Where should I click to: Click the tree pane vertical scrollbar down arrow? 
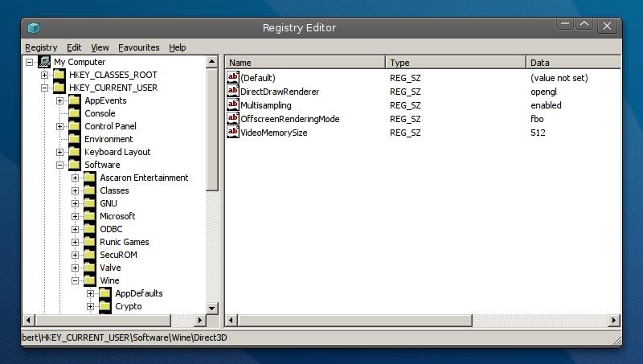(x=212, y=308)
